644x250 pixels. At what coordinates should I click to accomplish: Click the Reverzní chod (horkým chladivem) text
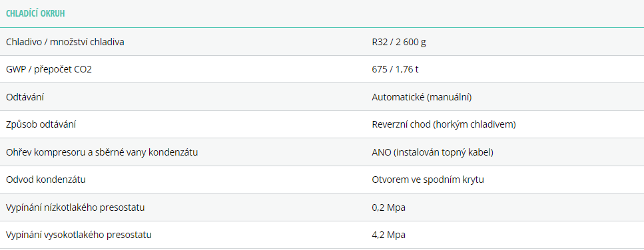[x=444, y=124]
